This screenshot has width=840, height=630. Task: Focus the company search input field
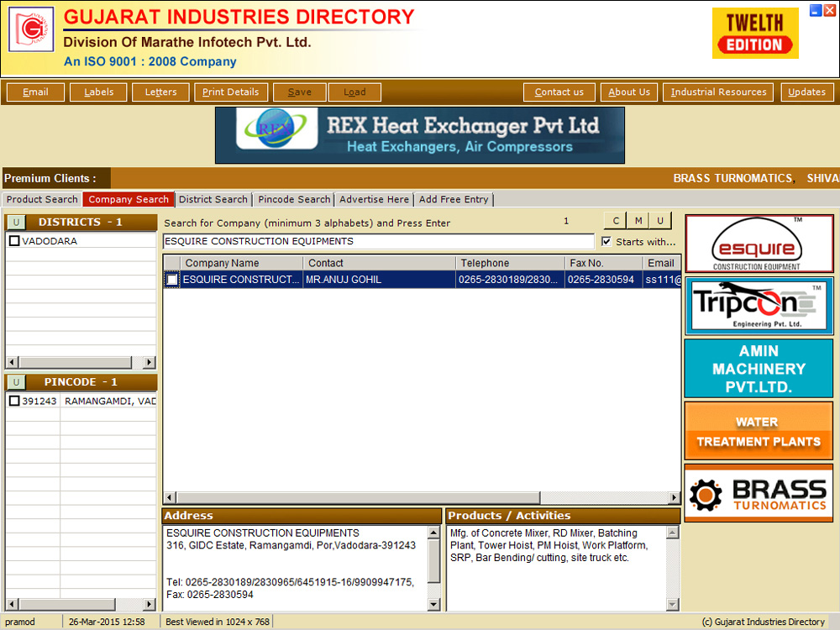coord(379,242)
